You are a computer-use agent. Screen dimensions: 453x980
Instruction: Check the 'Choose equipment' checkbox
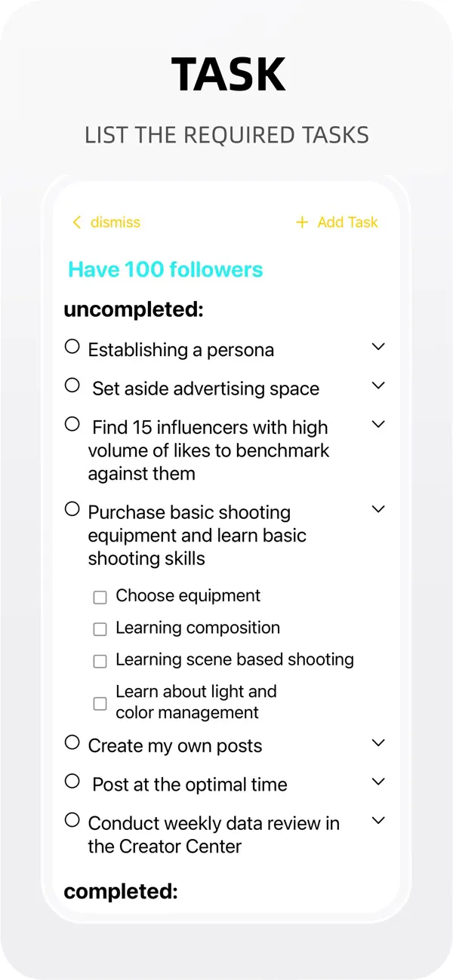pyautogui.click(x=100, y=598)
